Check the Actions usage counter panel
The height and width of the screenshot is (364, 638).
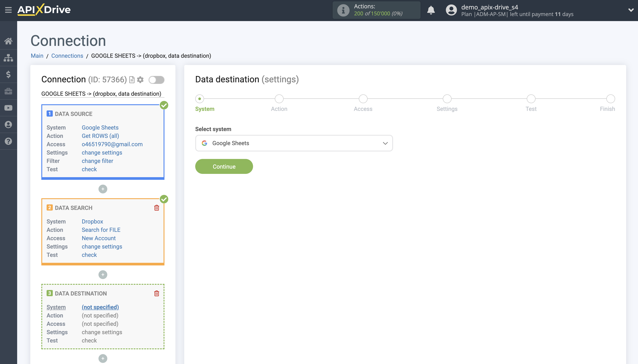tap(376, 10)
